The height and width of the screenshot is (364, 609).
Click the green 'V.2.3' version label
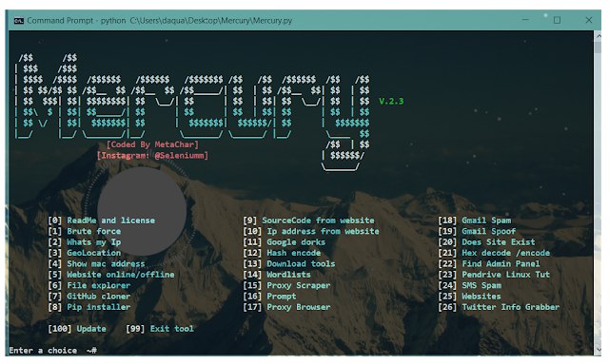pyautogui.click(x=391, y=102)
